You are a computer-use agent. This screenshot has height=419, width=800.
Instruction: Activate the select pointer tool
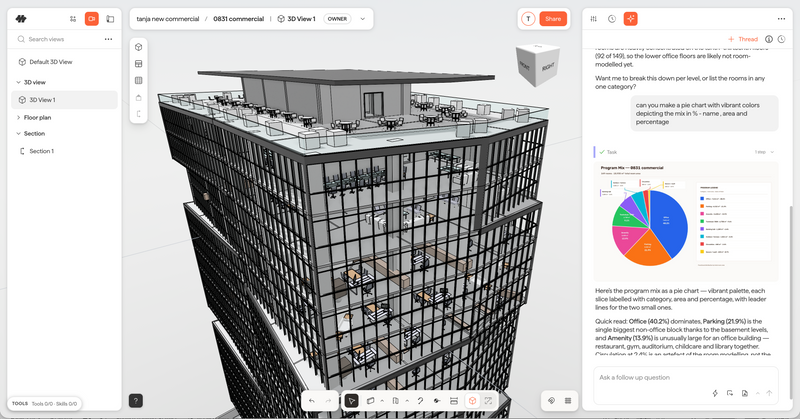point(352,401)
